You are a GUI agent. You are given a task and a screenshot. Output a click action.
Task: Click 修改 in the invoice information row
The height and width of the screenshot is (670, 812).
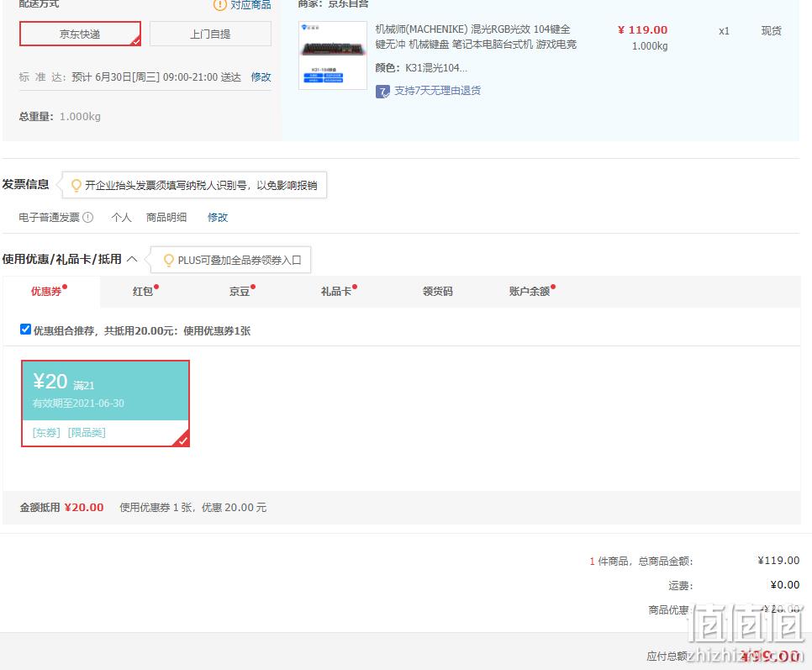pyautogui.click(x=218, y=218)
